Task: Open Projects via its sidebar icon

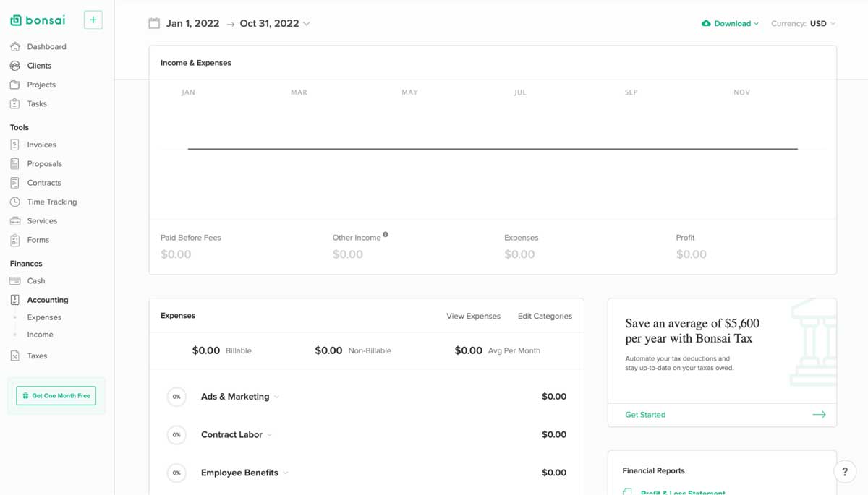Action: [x=15, y=85]
